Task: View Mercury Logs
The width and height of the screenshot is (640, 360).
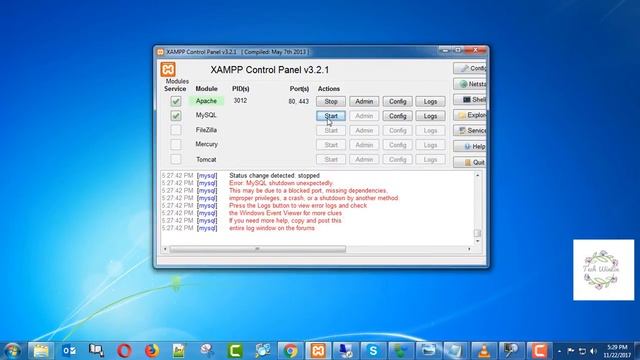Action: click(x=430, y=145)
